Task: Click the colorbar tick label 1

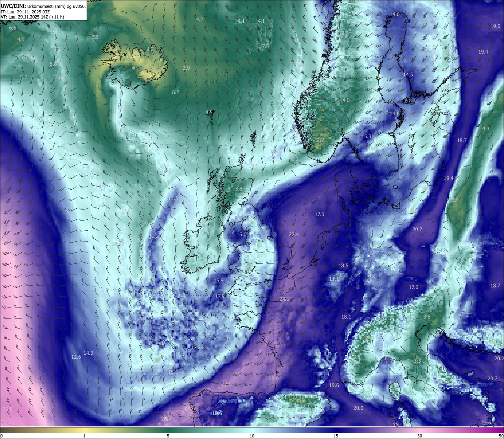Action: coord(84,436)
